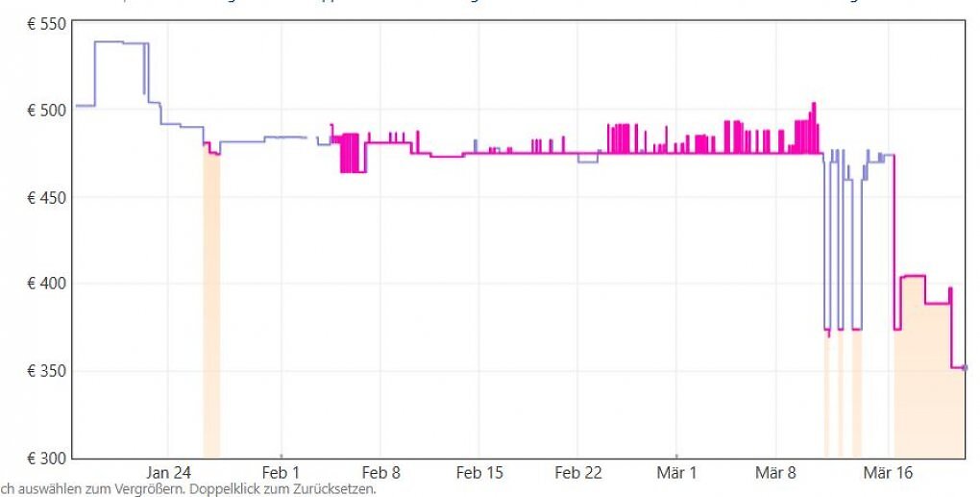This screenshot has width=980, height=497.
Task: Click the solid magenta dip block before Feb 8
Action: click(353, 153)
